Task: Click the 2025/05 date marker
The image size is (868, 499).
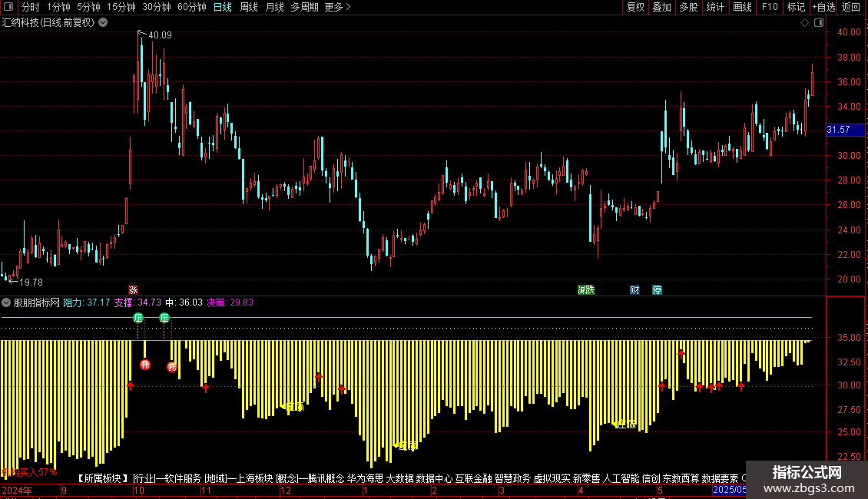Action: tap(729, 490)
